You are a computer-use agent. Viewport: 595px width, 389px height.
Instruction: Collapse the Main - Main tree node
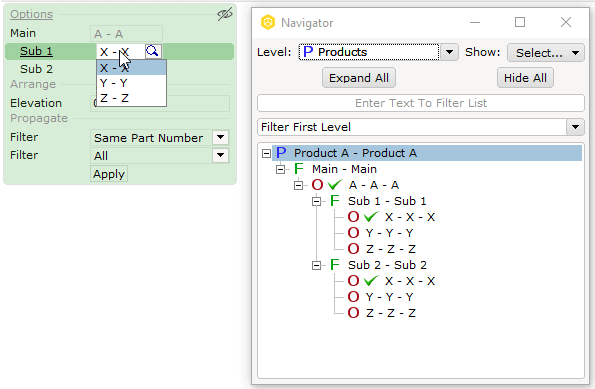[x=280, y=169]
